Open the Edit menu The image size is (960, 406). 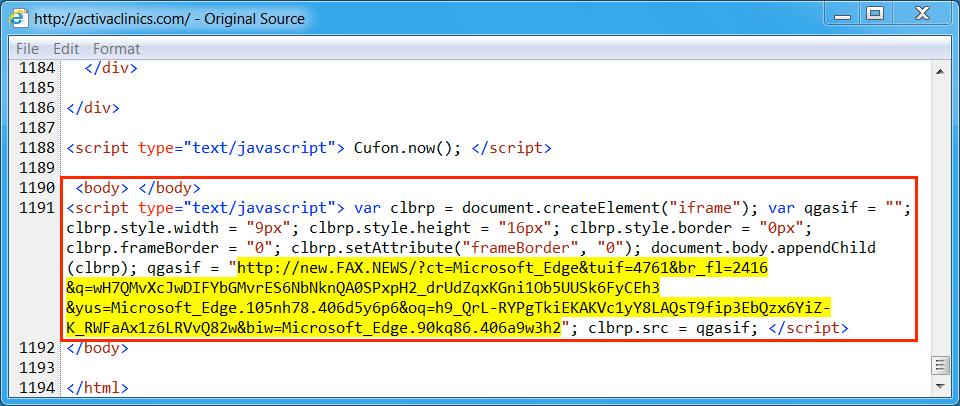coord(66,48)
